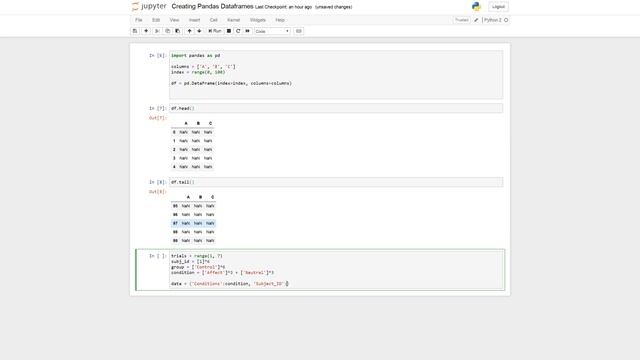Viewport: 640px width, 360px height.
Task: Click the kernel idle circle indicator
Action: click(x=506, y=20)
